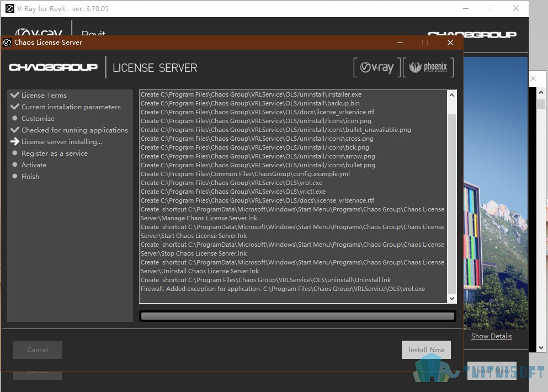Select the License server installing... step

62,142
